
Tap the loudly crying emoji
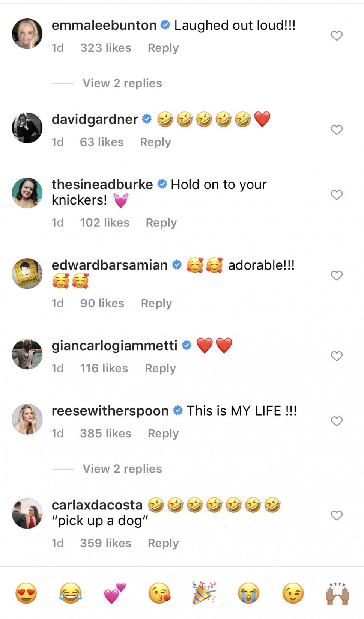[x=248, y=593]
